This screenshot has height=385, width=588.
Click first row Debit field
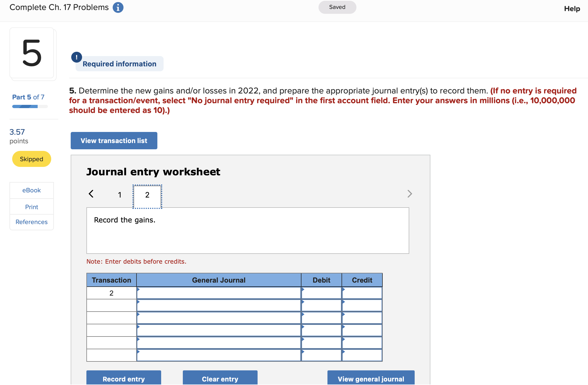pos(321,293)
